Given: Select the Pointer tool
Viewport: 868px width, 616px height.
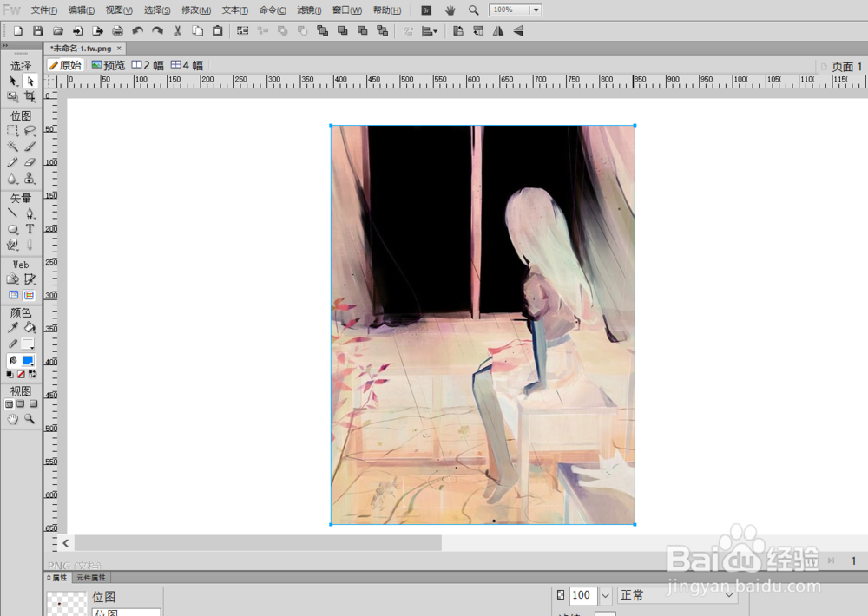Looking at the screenshot, I should click(x=13, y=82).
